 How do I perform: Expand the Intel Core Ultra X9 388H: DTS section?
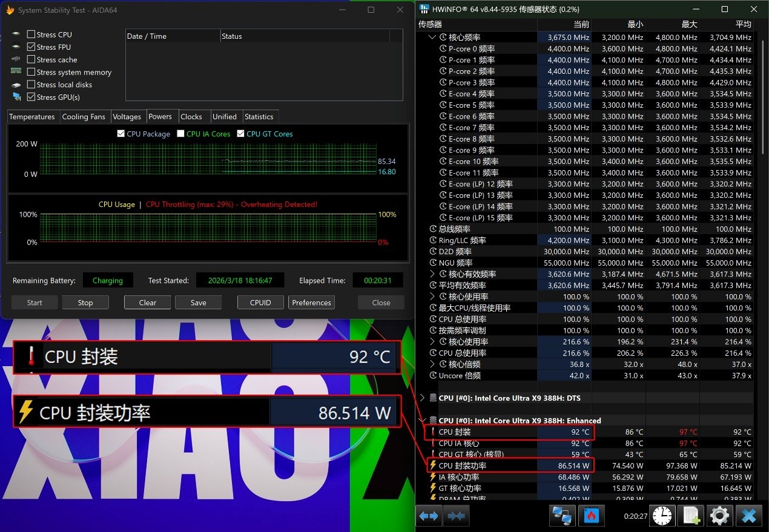point(422,398)
